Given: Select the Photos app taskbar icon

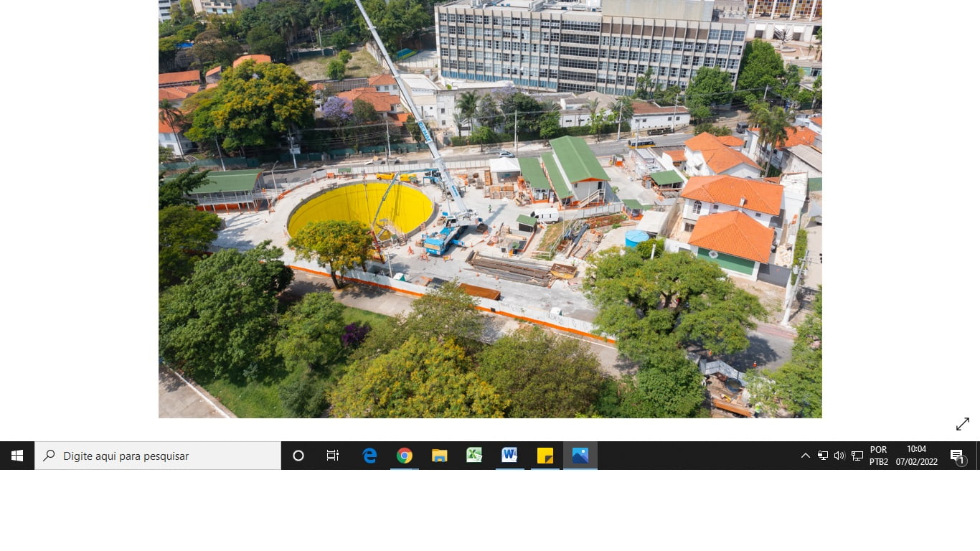Looking at the screenshot, I should [x=580, y=456].
